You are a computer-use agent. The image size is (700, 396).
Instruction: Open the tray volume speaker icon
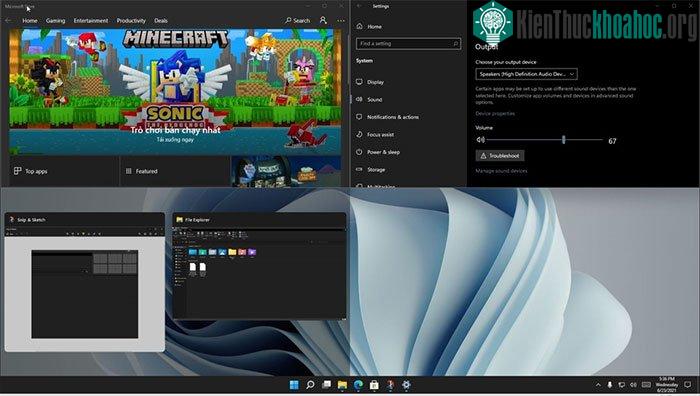633,385
